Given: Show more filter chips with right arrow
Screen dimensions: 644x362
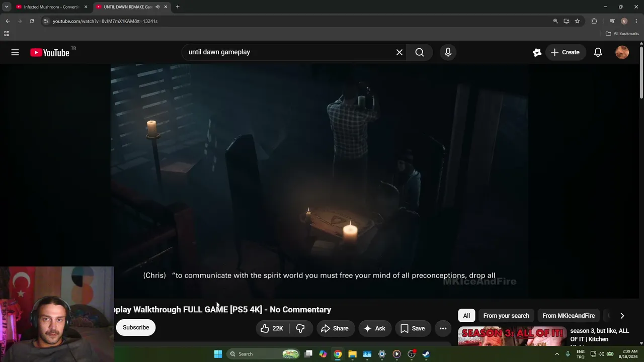Looking at the screenshot, I should pyautogui.click(x=622, y=316).
